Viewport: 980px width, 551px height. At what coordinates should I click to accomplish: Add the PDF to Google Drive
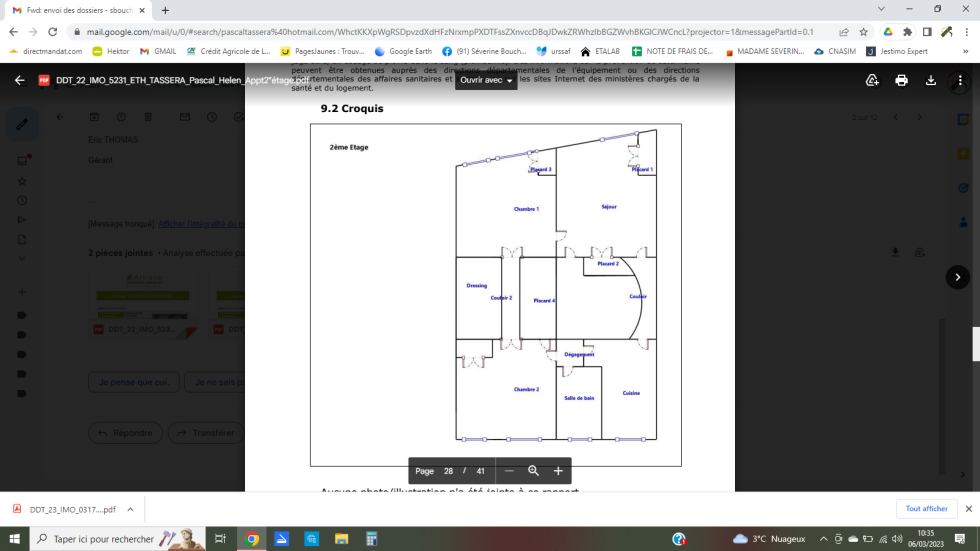point(872,80)
